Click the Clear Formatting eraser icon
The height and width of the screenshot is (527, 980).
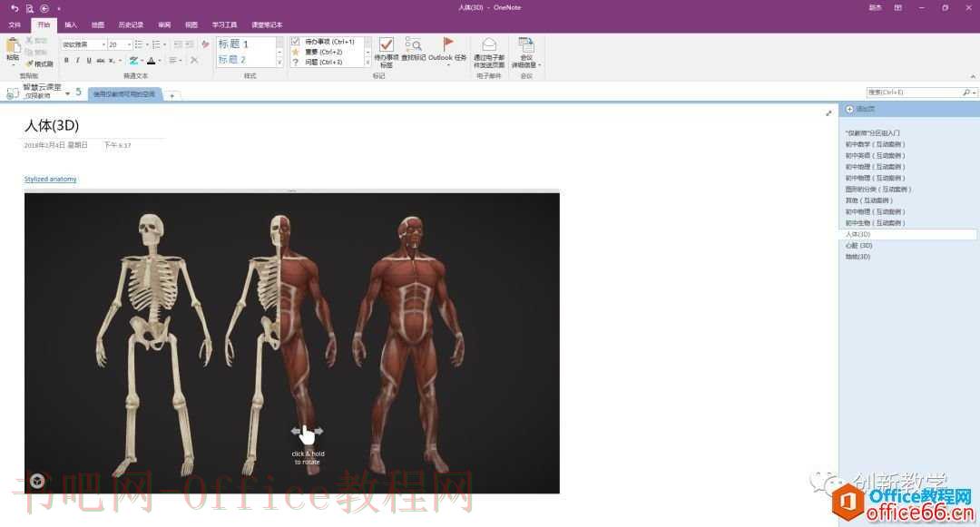pos(205,44)
